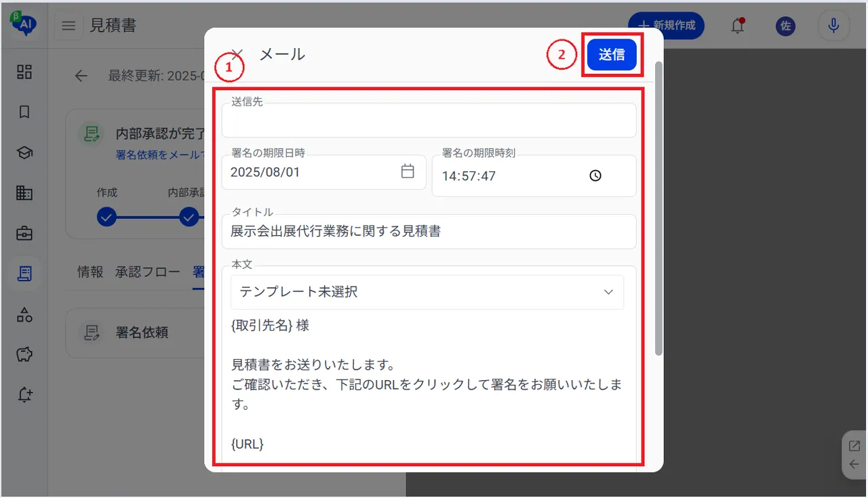The width and height of the screenshot is (868, 498).
Task: Open the graduation cap sidebar icon
Action: click(x=24, y=153)
